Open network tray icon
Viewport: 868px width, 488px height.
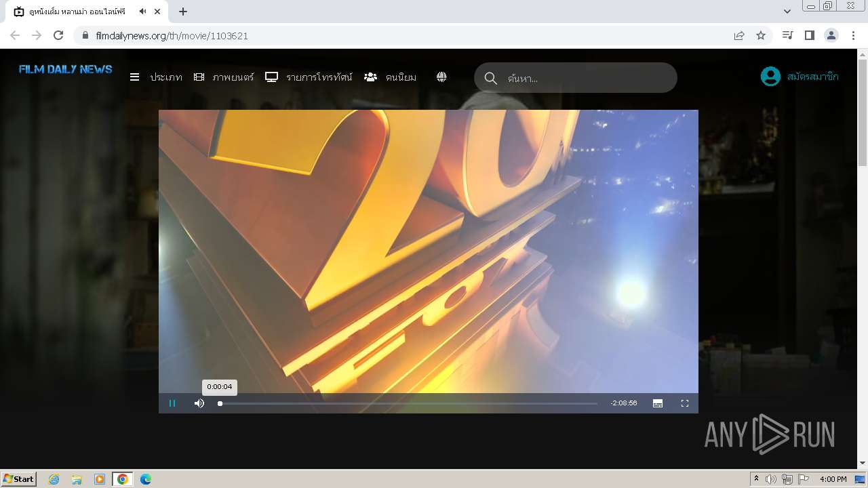(x=787, y=479)
